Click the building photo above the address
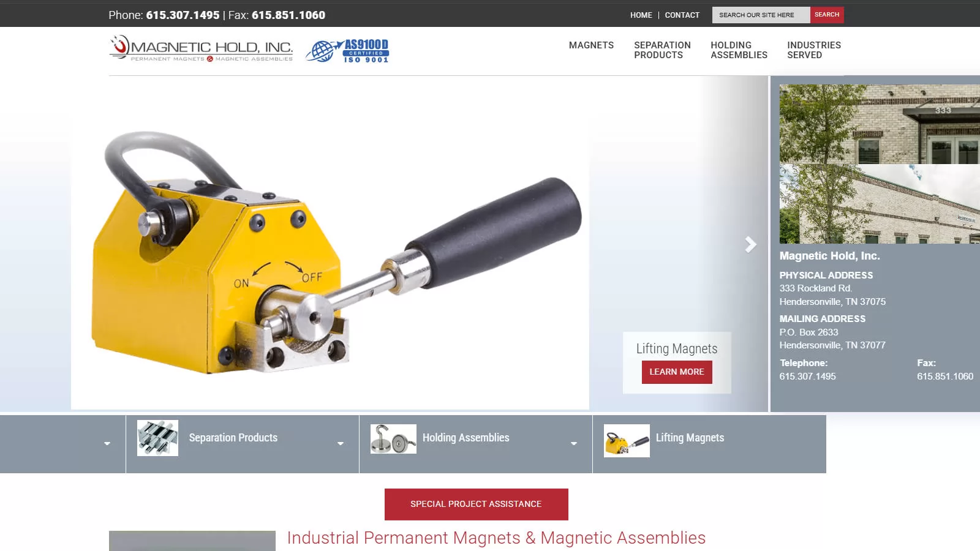This screenshot has width=980, height=551. tap(876, 162)
